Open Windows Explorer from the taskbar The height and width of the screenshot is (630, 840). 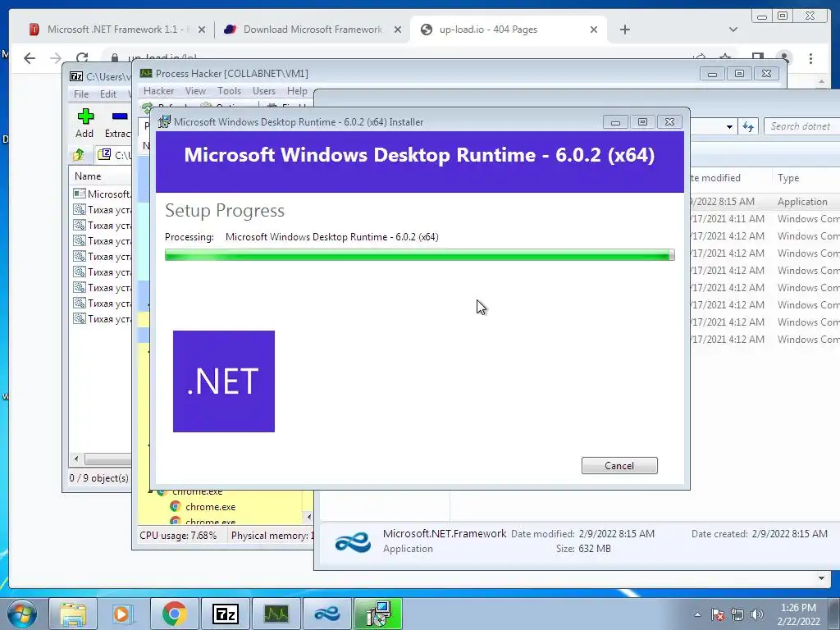point(73,614)
